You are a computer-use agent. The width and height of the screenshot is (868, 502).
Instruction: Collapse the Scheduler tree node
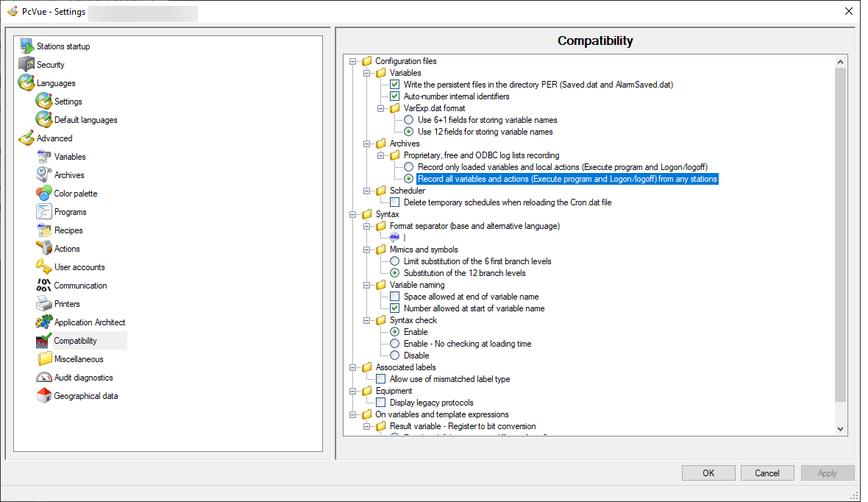tap(366, 191)
